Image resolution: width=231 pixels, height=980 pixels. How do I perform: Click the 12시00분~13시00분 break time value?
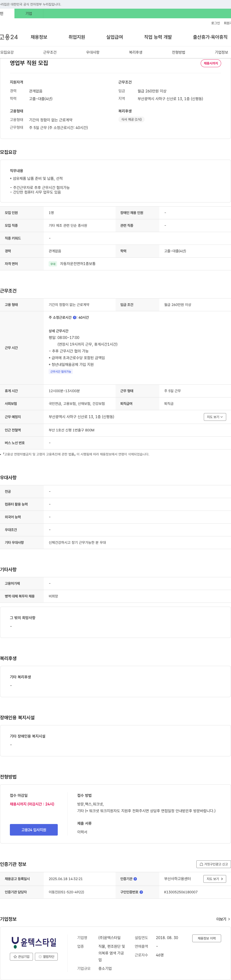click(64, 391)
